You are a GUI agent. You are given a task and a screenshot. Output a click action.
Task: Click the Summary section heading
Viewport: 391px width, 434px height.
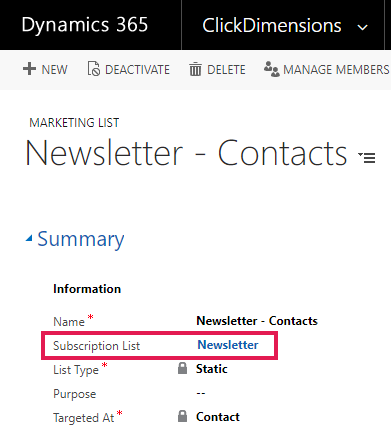(x=81, y=239)
